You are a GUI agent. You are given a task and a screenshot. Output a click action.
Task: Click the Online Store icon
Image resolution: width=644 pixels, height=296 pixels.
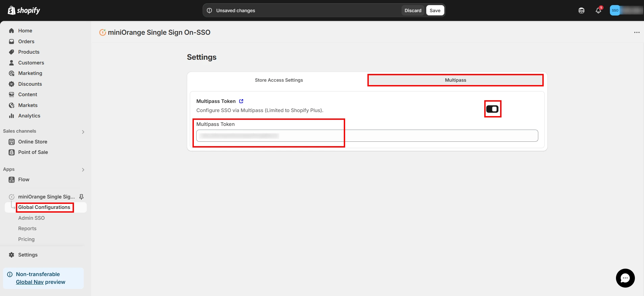click(x=11, y=142)
